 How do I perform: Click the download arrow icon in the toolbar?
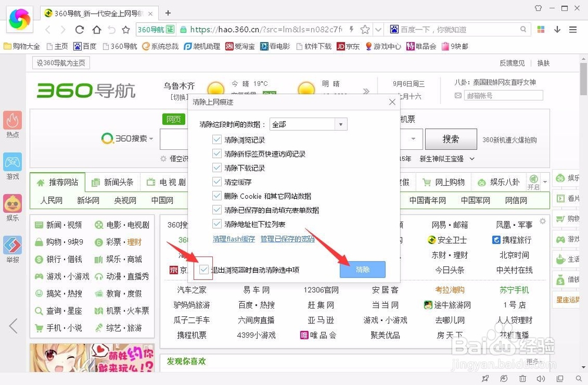557,28
